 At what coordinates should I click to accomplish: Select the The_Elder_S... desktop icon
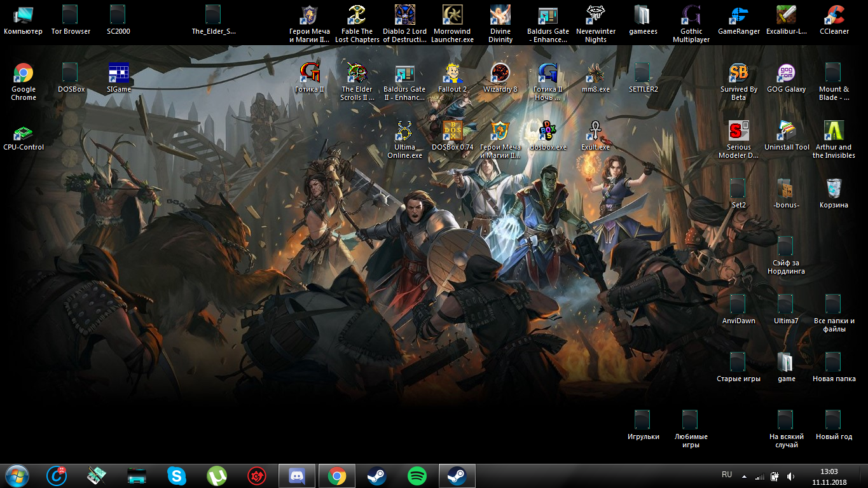(x=214, y=20)
